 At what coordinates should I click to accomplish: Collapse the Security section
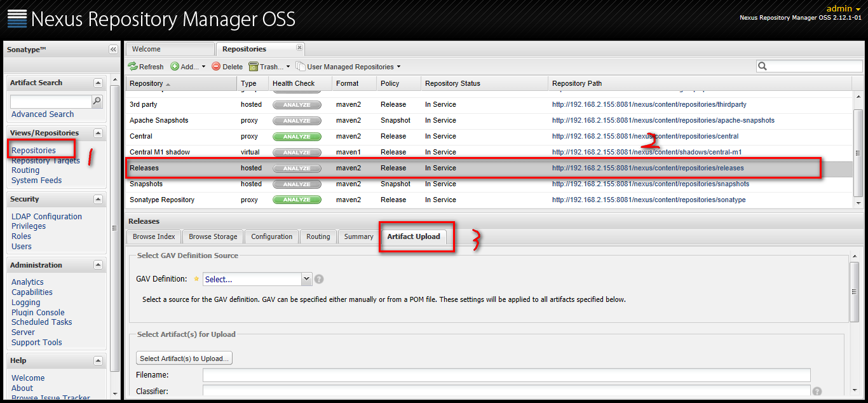[x=98, y=199]
